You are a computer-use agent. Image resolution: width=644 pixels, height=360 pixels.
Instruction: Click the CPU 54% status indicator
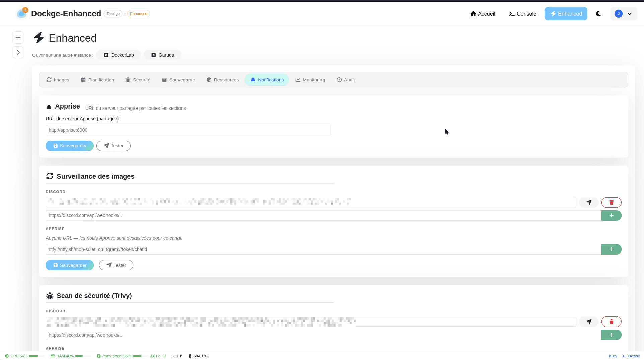[24, 356]
